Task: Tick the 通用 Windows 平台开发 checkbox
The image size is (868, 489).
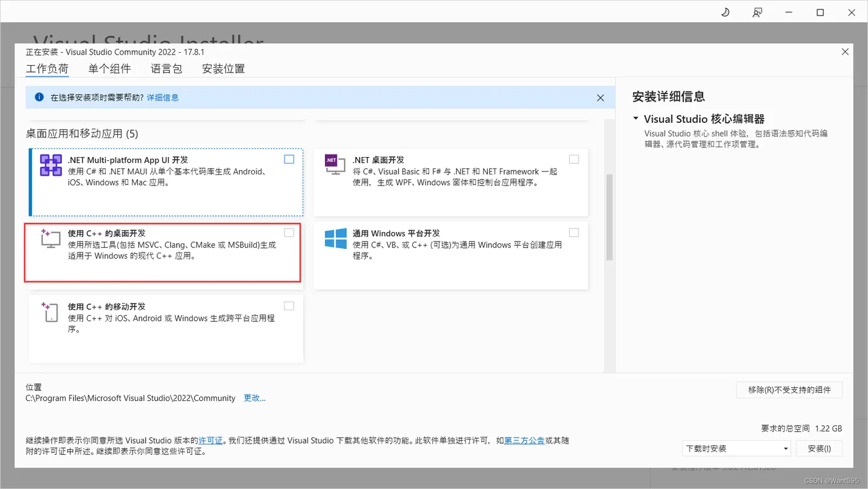Action: [x=574, y=233]
